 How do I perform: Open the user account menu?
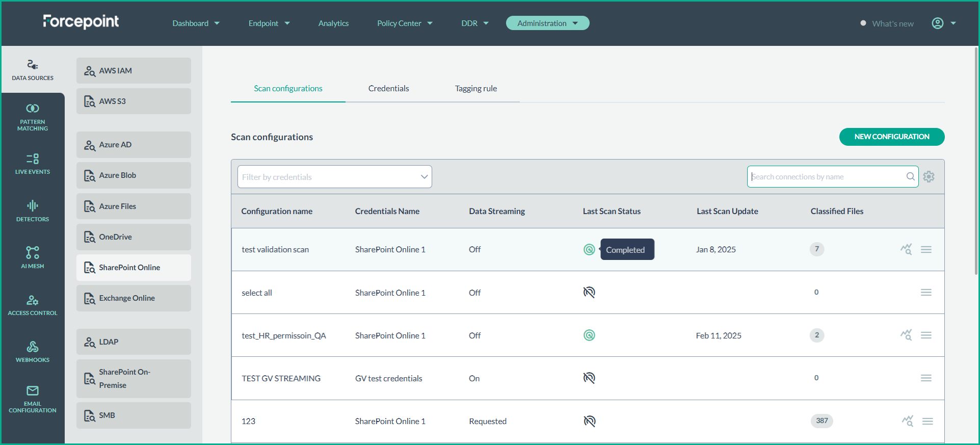[943, 23]
